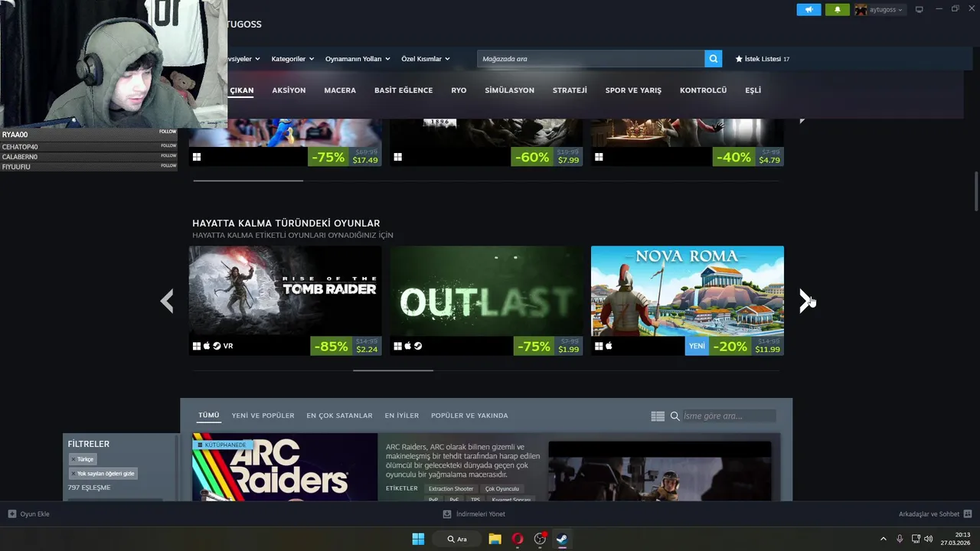
Task: Open File Explorer from taskbar
Action: click(495, 539)
